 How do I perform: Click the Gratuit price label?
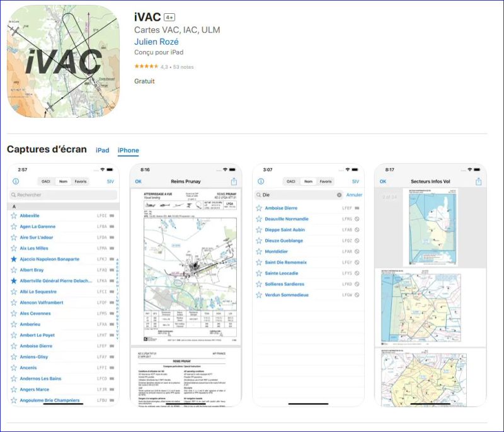pos(144,81)
